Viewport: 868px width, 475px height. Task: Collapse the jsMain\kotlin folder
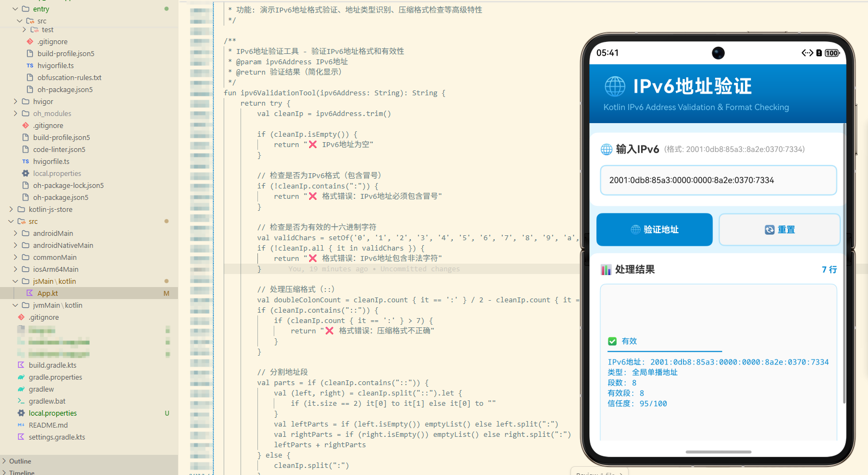15,281
